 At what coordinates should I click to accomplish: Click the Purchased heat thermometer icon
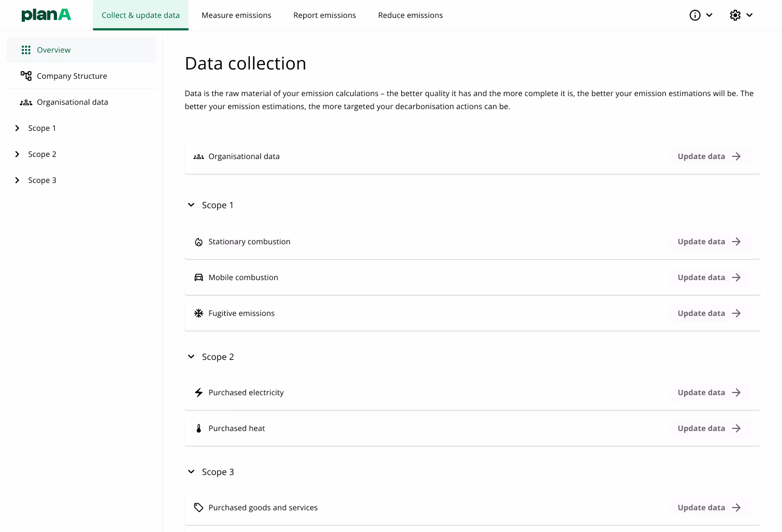point(198,428)
